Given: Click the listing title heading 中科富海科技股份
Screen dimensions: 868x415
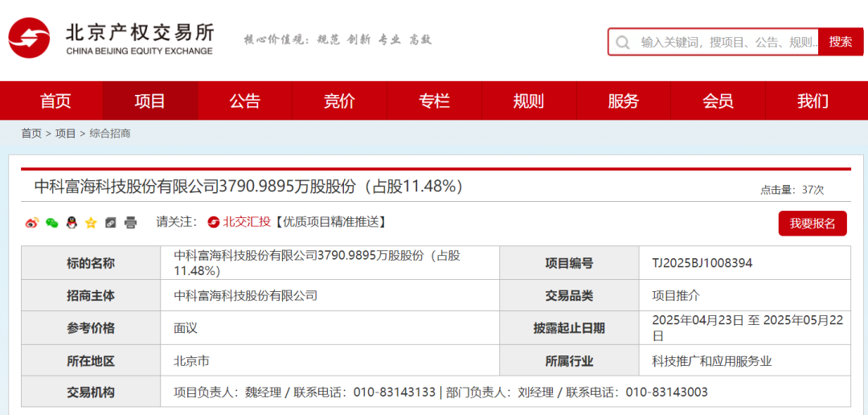Looking at the screenshot, I should click(x=248, y=187).
